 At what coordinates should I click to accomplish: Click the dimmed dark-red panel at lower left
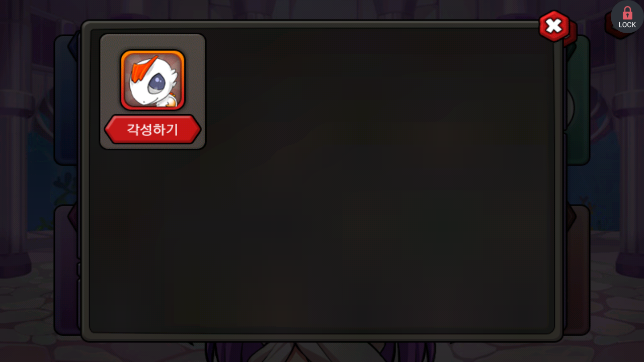(66, 270)
